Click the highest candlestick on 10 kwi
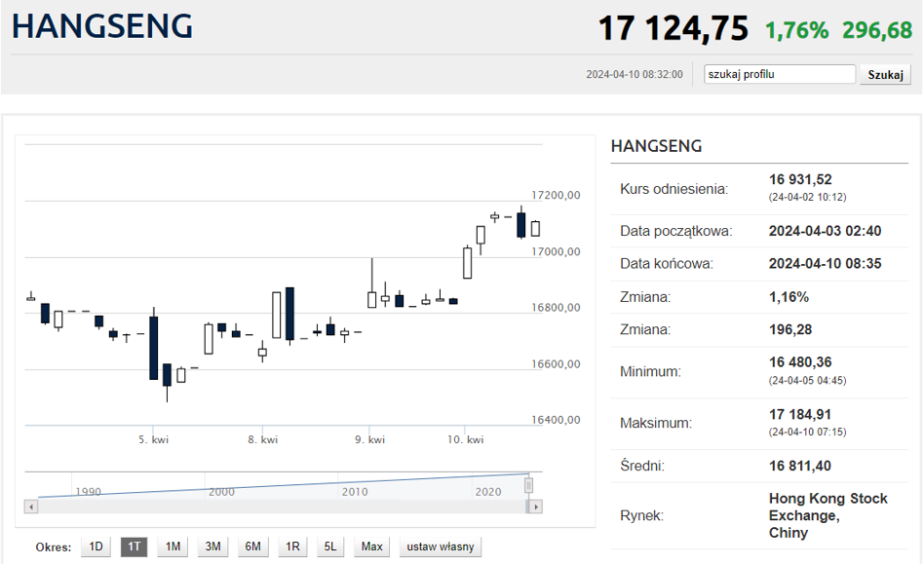924x565 pixels. pos(521,222)
